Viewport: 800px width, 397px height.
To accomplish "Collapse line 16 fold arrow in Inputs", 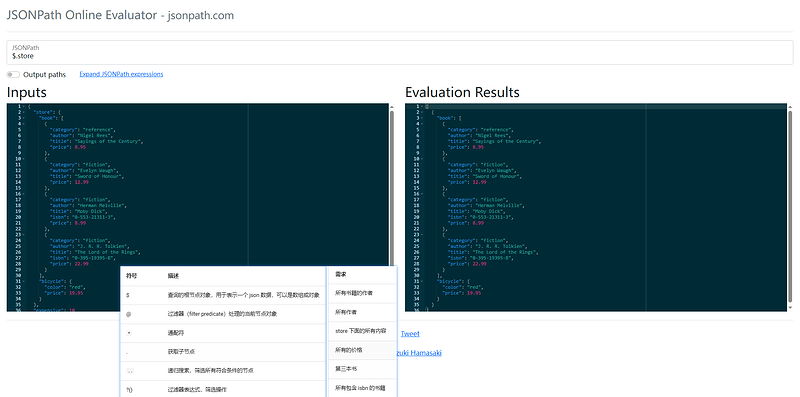I will coord(23,194).
